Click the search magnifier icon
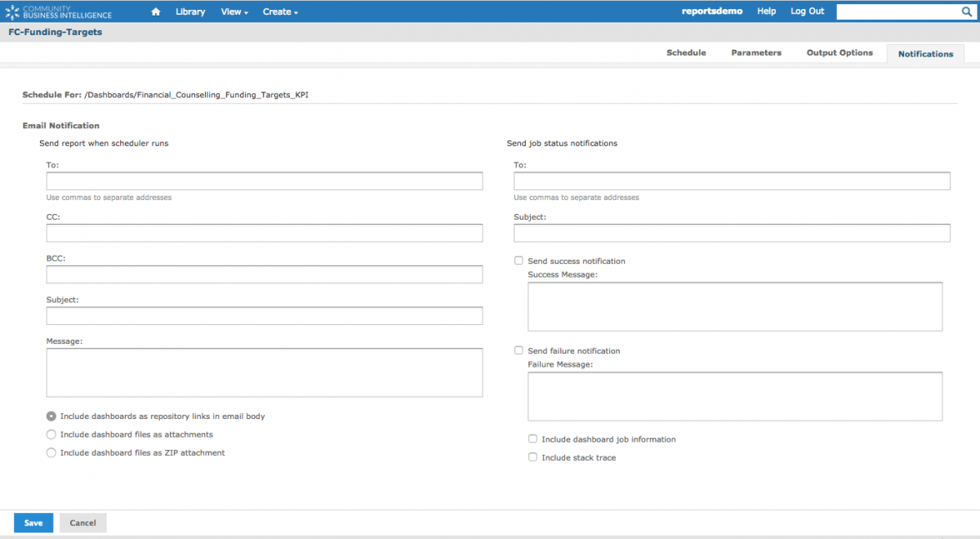Image resolution: width=980 pixels, height=539 pixels. point(966,11)
